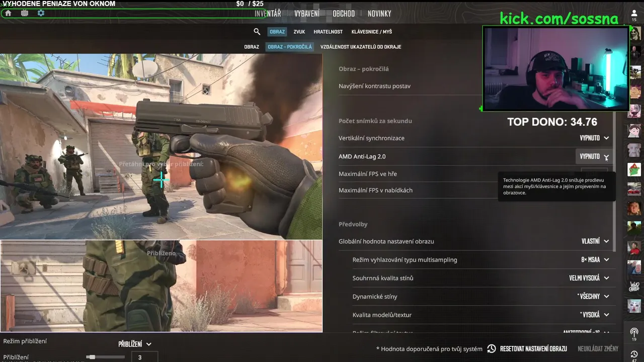The height and width of the screenshot is (362, 644).
Task: Click the reset clock icon beside Resetovat
Action: pos(492,348)
